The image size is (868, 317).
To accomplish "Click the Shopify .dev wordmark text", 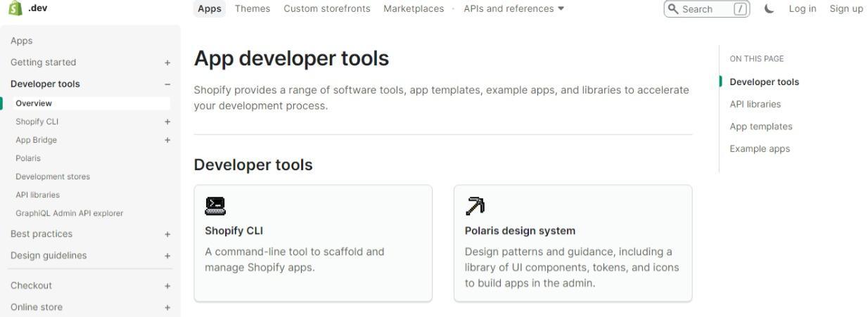I will pyautogui.click(x=38, y=9).
